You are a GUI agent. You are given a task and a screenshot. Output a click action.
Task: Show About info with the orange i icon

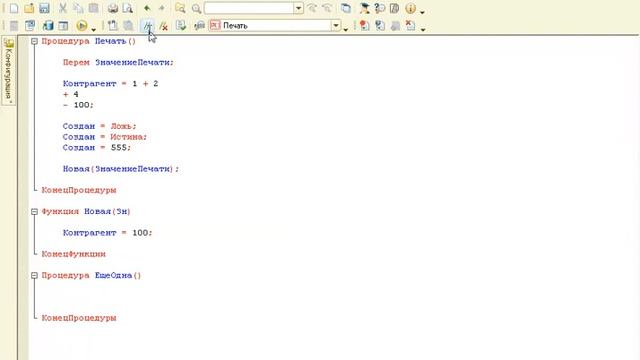[411, 8]
